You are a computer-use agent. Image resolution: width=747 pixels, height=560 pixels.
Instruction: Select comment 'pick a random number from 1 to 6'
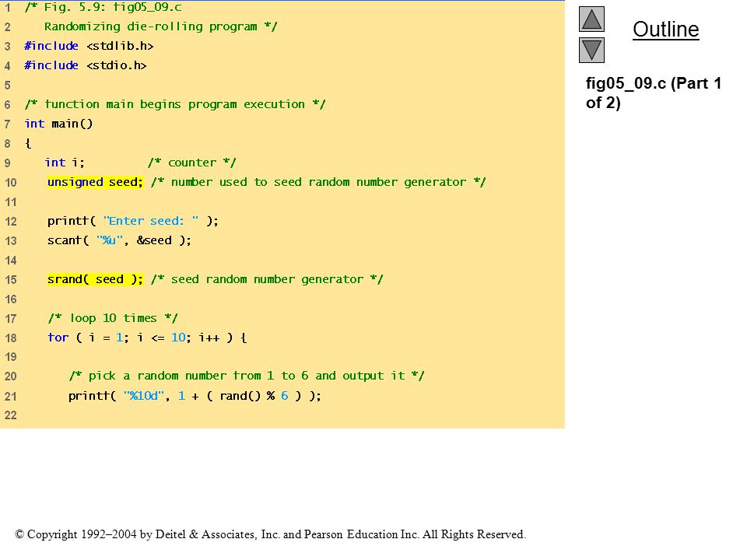[x=247, y=376]
